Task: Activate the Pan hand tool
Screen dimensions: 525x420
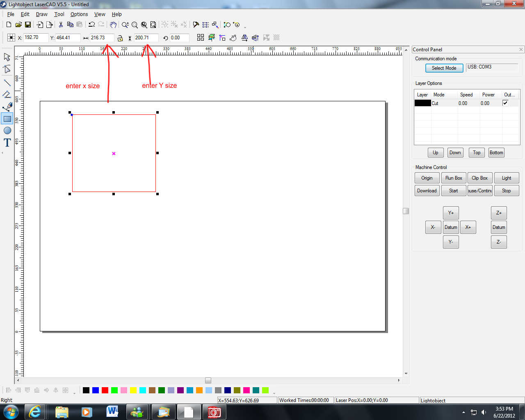Action: click(113, 25)
